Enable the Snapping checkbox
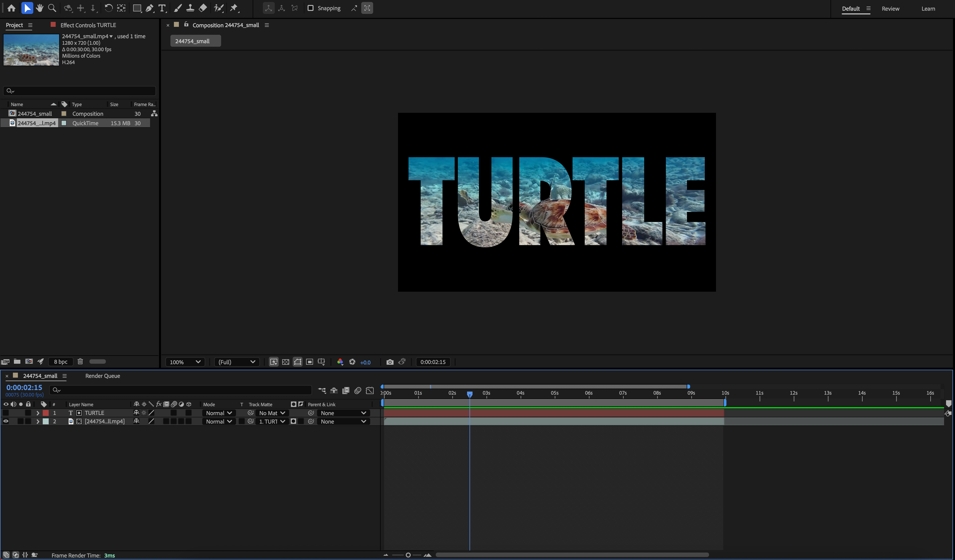Viewport: 955px width, 560px height. coord(310,8)
